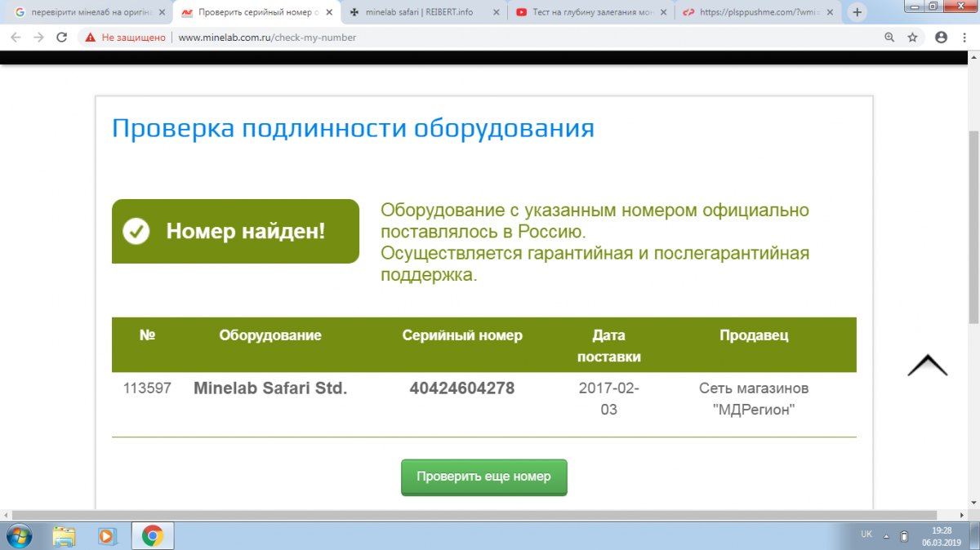Image resolution: width=980 pixels, height=550 pixels.
Task: Open the Chrome three-dot menu
Action: pyautogui.click(x=964, y=38)
